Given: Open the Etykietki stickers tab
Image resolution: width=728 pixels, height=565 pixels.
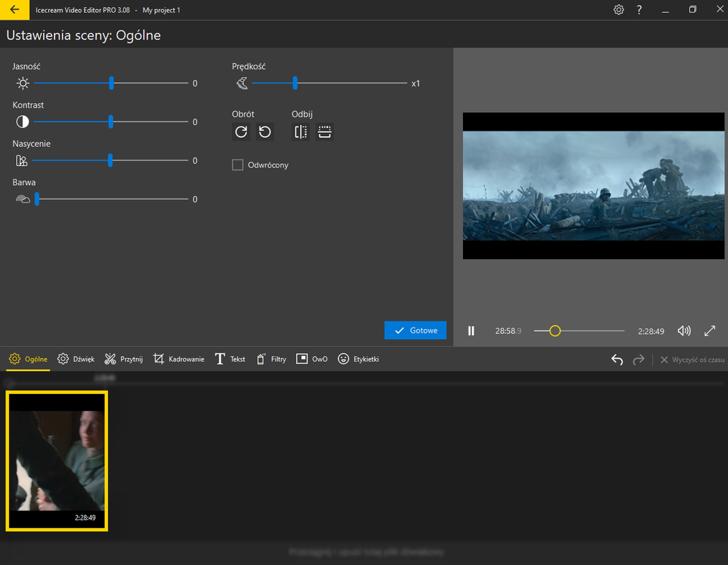Looking at the screenshot, I should (358, 359).
